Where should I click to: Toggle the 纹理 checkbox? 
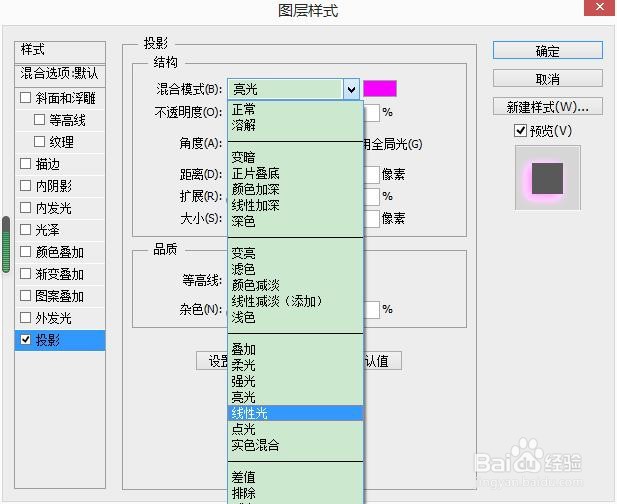click(39, 141)
